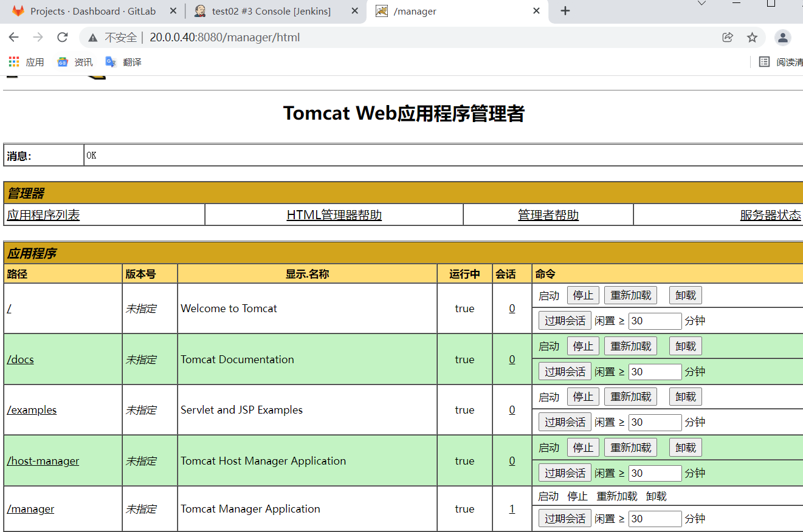Open the 资讯 bookmark
Viewport: 803px width, 532px height.
pyautogui.click(x=75, y=62)
